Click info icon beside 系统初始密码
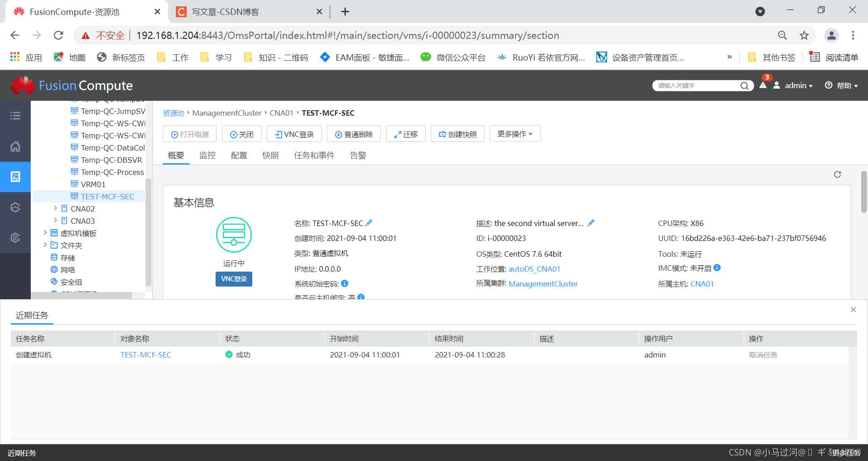The height and width of the screenshot is (461, 868). (344, 283)
